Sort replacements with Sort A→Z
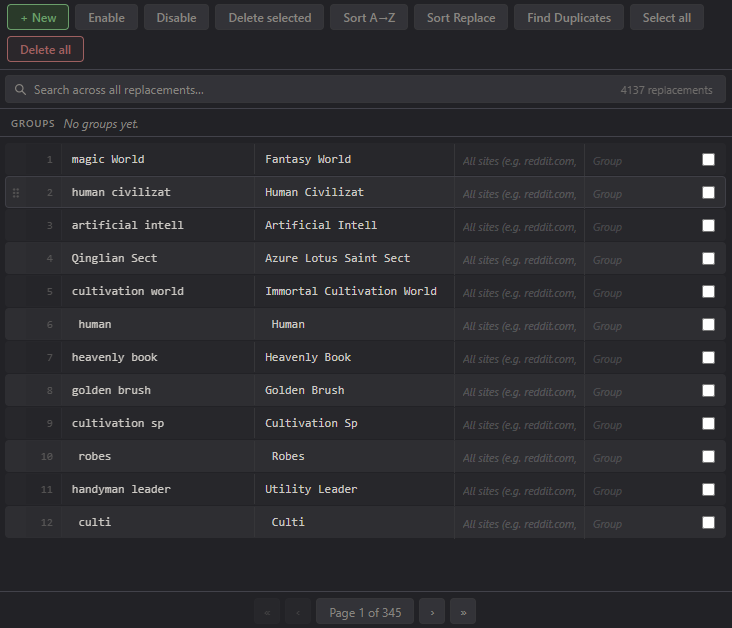Screen dimensions: 732x628 click(x=369, y=17)
